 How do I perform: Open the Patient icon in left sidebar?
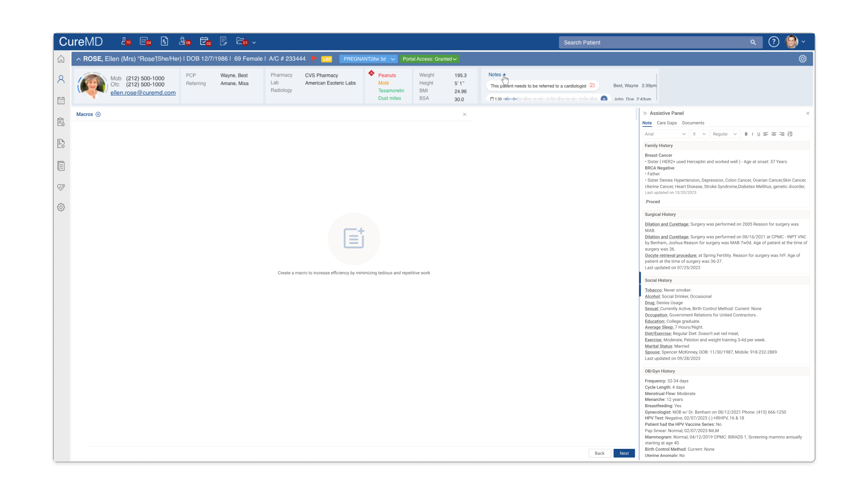pyautogui.click(x=61, y=79)
